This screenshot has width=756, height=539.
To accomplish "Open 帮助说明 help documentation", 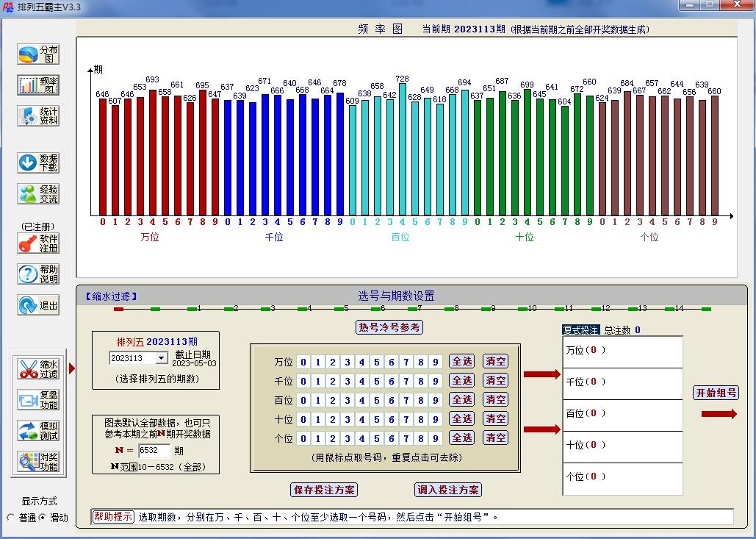I will coord(37,274).
